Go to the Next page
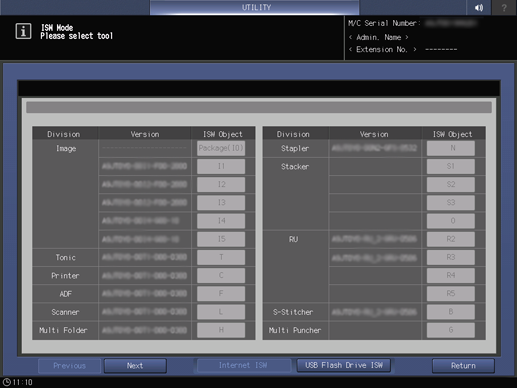The width and height of the screenshot is (517, 388). coord(135,366)
